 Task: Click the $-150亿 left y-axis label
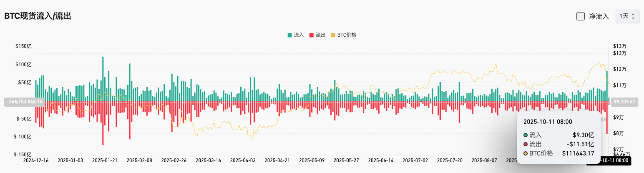pos(23,154)
